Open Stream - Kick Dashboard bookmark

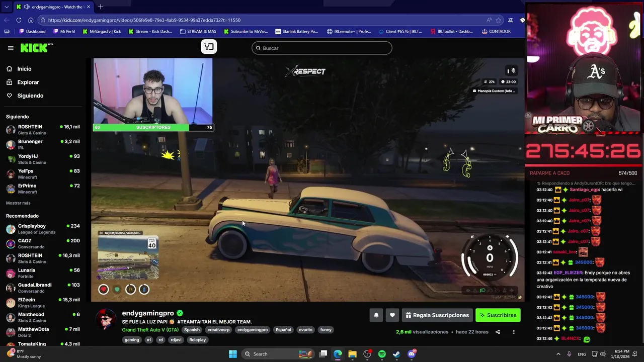tap(150, 31)
